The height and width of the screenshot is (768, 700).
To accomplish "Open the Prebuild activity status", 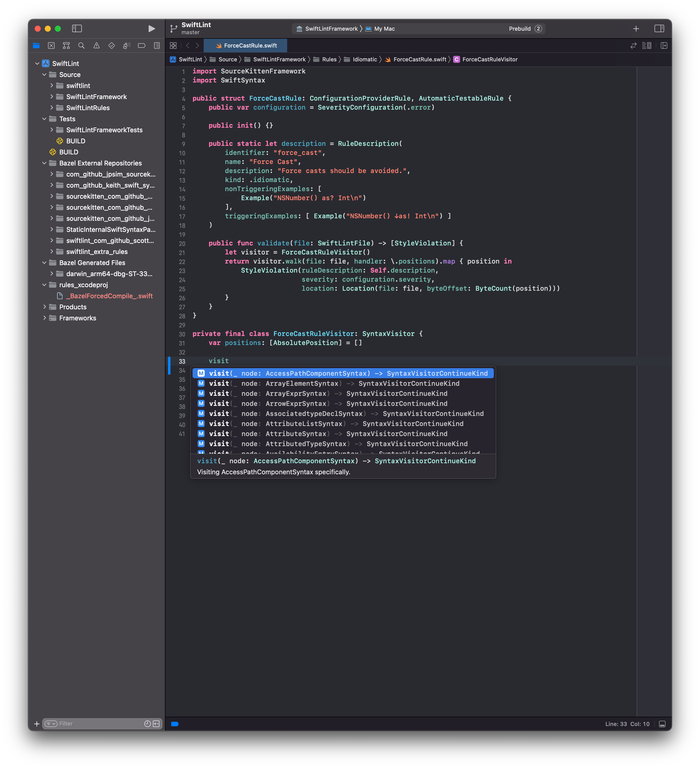I will 525,29.
